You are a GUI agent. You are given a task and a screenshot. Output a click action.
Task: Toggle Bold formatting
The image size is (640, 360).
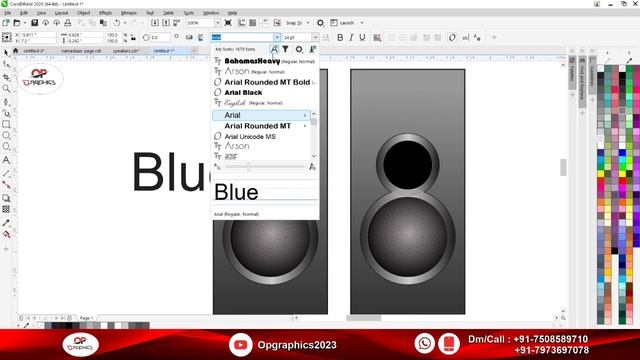340,38
